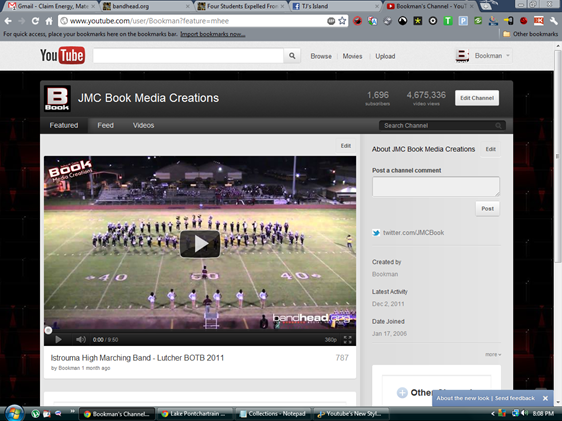Click the browser address bar URL
Image resolution: width=562 pixels, height=421 pixels.
click(149, 21)
